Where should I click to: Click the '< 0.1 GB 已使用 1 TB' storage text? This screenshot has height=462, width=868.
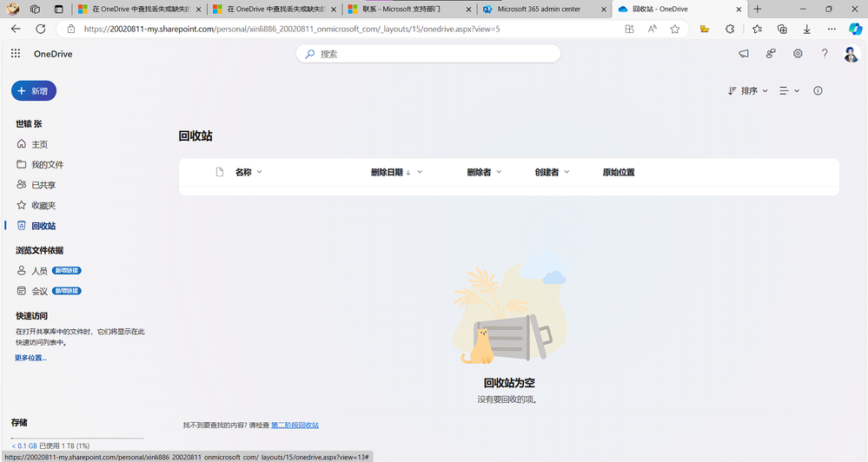pyautogui.click(x=50, y=446)
